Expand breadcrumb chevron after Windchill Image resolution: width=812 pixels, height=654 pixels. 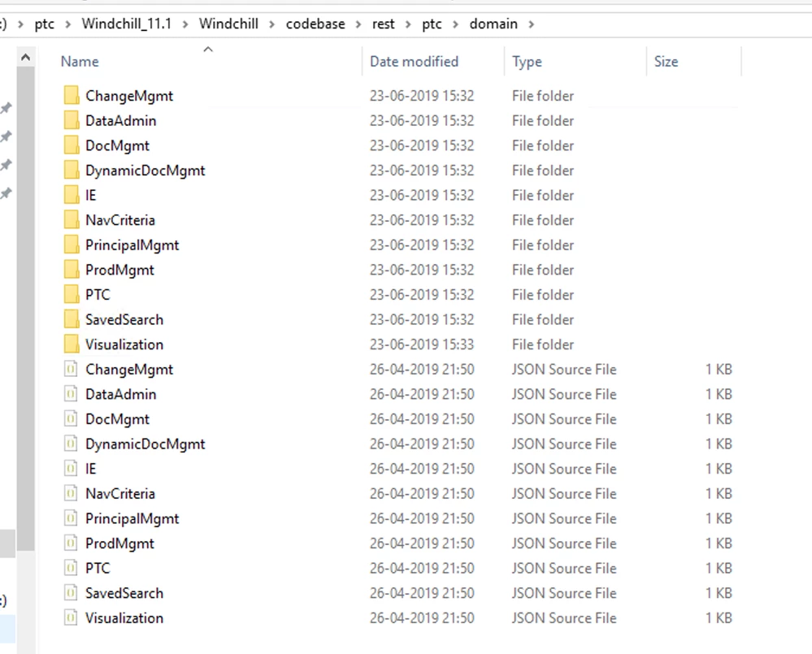click(x=271, y=24)
